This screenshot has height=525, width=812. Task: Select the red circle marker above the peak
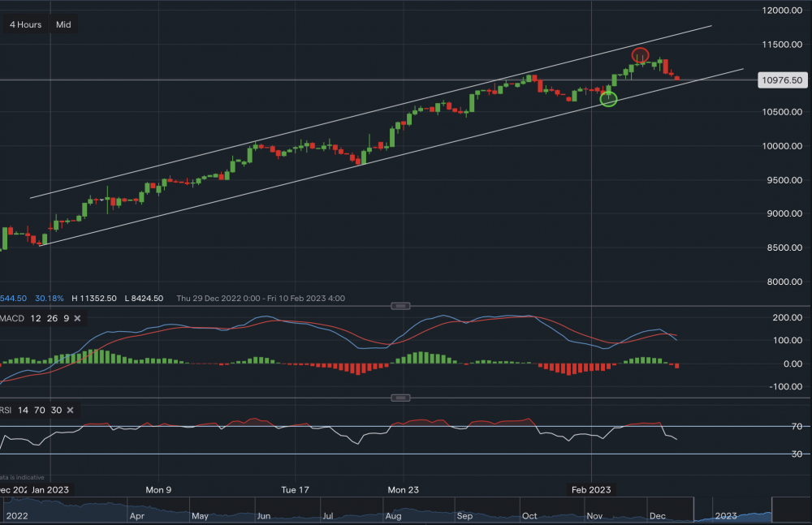pyautogui.click(x=639, y=55)
